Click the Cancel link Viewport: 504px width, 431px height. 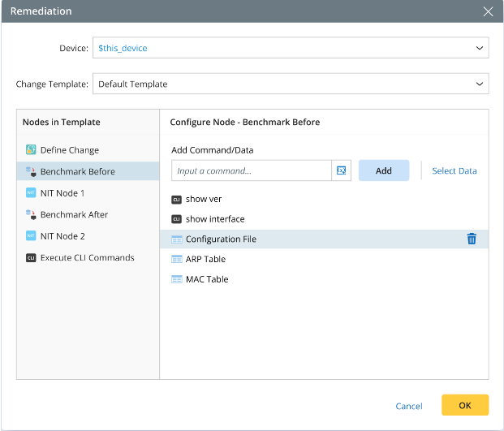point(409,406)
